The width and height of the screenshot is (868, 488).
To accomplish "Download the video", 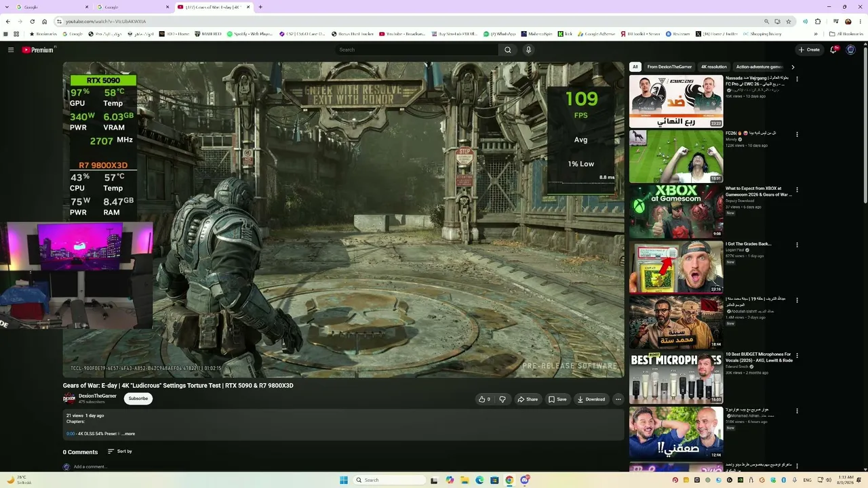I will (591, 399).
